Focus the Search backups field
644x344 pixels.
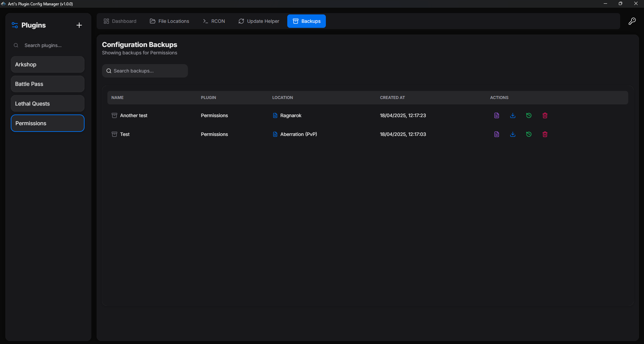pos(145,71)
